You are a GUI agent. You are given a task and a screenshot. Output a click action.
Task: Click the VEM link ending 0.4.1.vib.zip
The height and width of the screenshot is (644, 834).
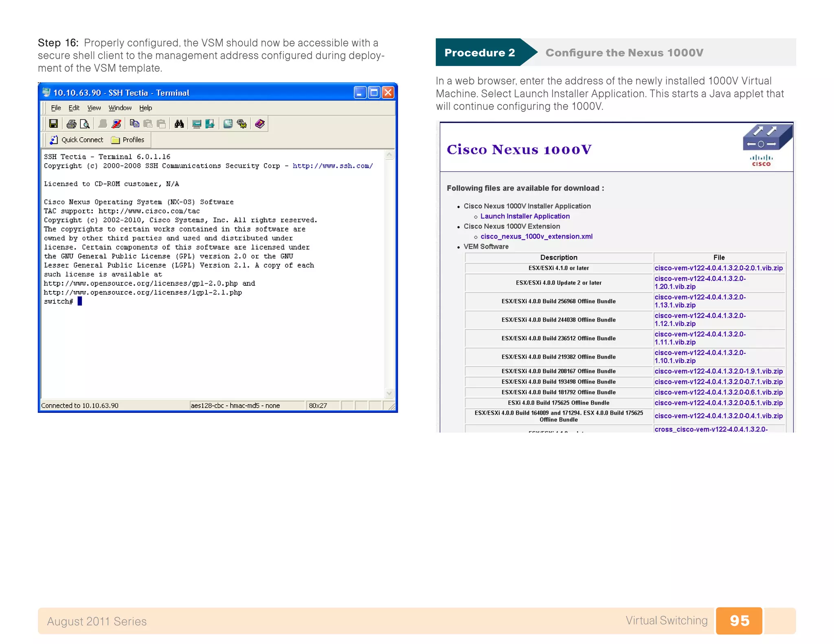point(719,416)
